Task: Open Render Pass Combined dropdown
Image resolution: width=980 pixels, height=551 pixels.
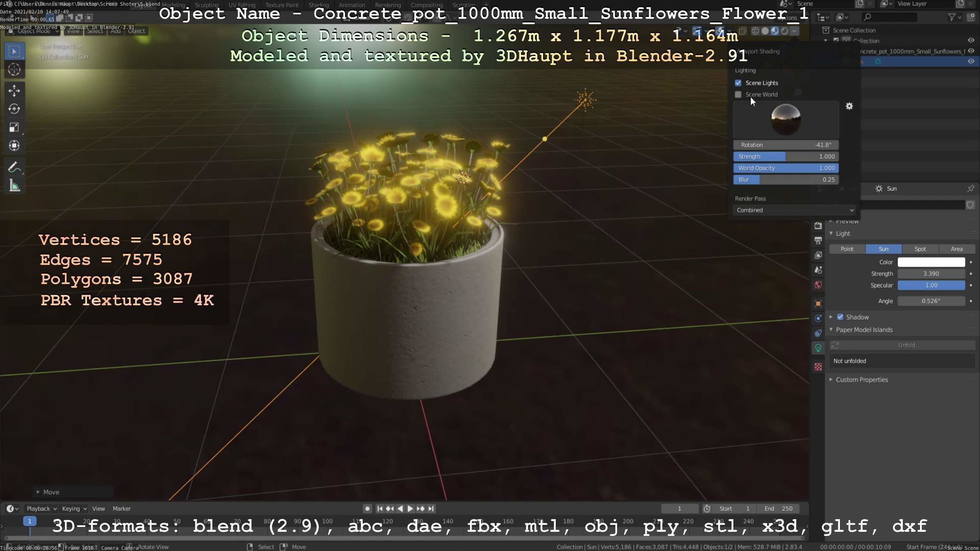Action: [794, 210]
